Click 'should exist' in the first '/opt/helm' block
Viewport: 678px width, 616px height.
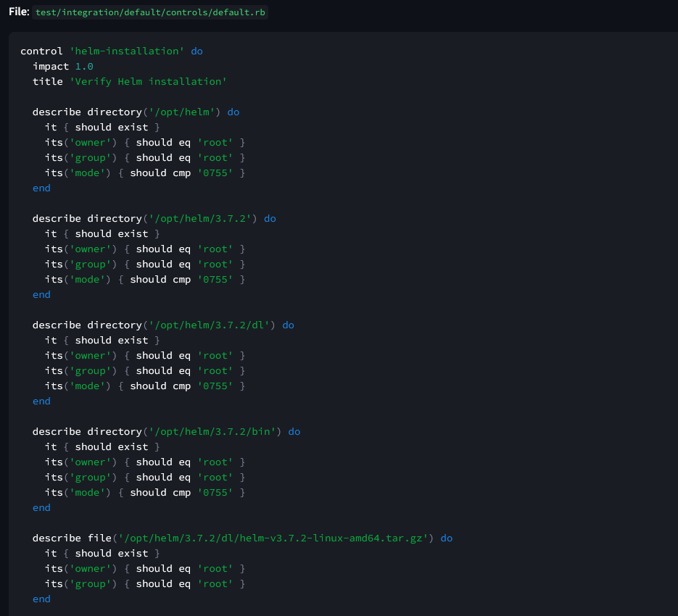point(111,128)
